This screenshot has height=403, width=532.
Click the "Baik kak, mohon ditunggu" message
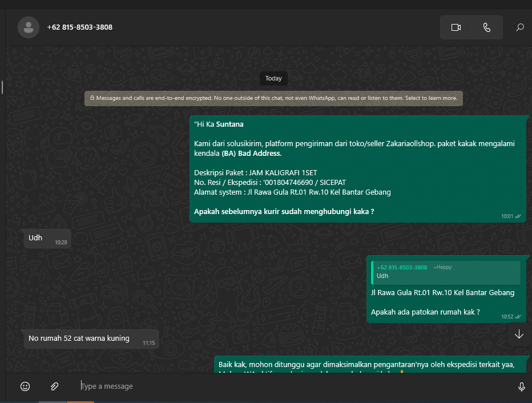click(x=365, y=364)
